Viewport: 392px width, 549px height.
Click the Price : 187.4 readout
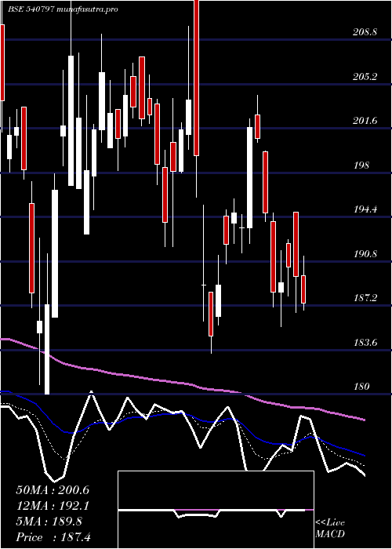point(54,537)
